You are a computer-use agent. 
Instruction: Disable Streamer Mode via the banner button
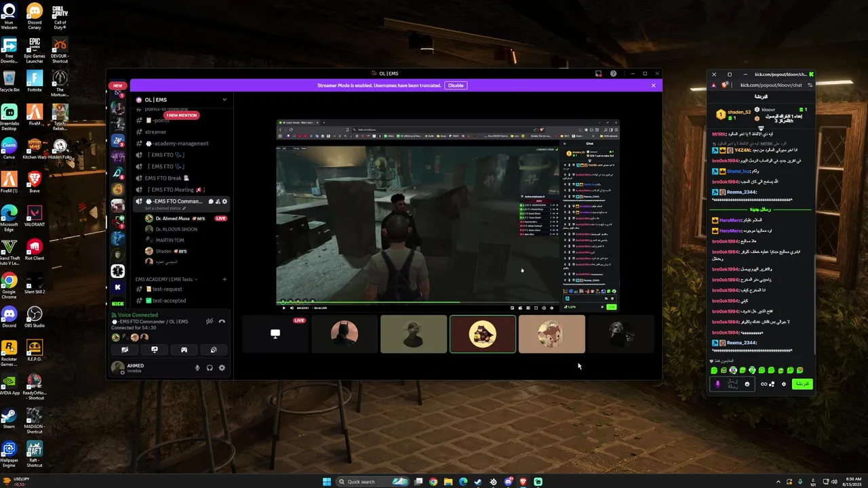456,85
